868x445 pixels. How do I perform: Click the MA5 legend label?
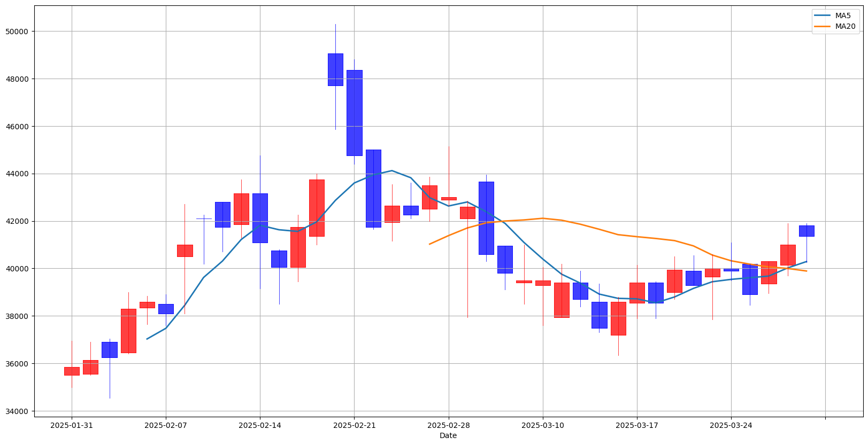coord(843,16)
